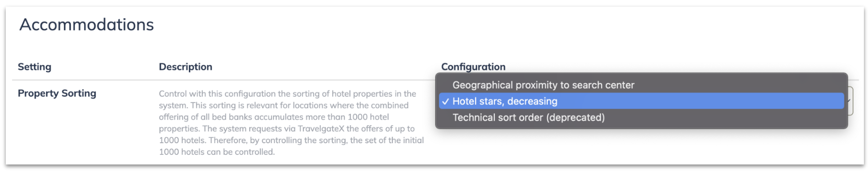Click the final line '1000 hotels can be controlled.'
This screenshot has height=172, width=868.
point(217,152)
